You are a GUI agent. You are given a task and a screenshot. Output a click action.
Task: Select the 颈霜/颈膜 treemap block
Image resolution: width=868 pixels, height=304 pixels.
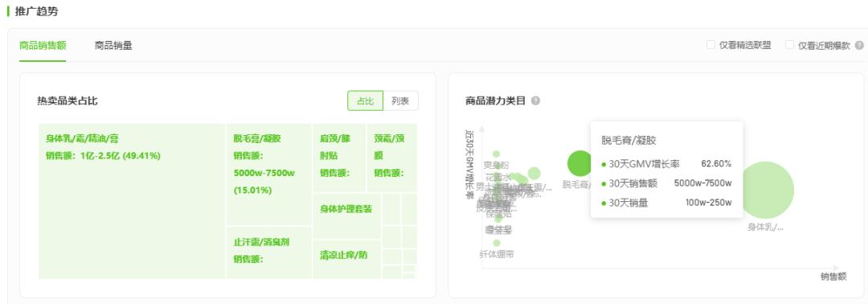(391, 158)
